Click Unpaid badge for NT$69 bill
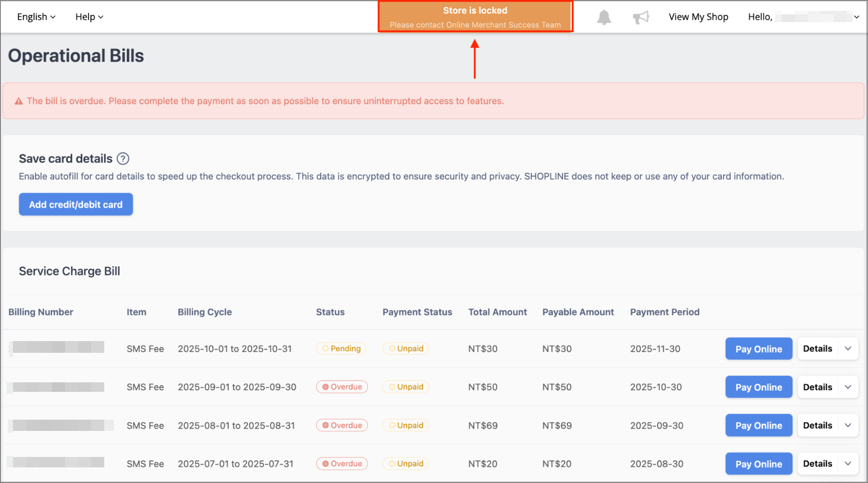The image size is (868, 483). click(406, 425)
